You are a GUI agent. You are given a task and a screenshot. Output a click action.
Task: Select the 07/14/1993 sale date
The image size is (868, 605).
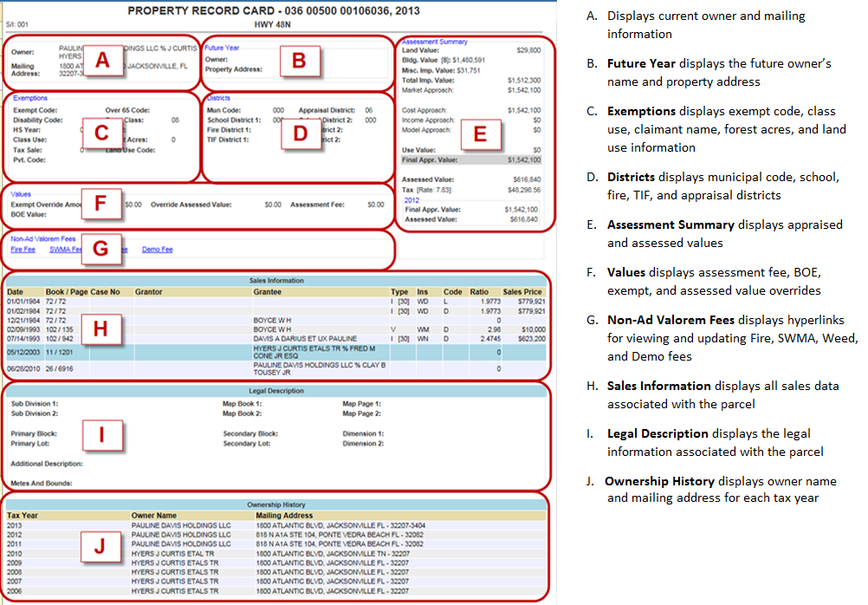pos(23,339)
